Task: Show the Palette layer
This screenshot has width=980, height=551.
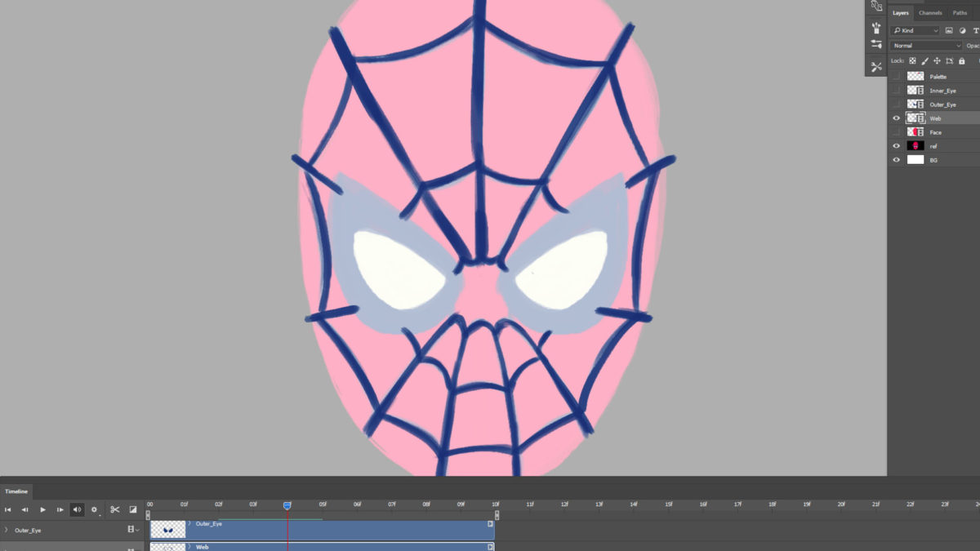Action: [x=896, y=77]
